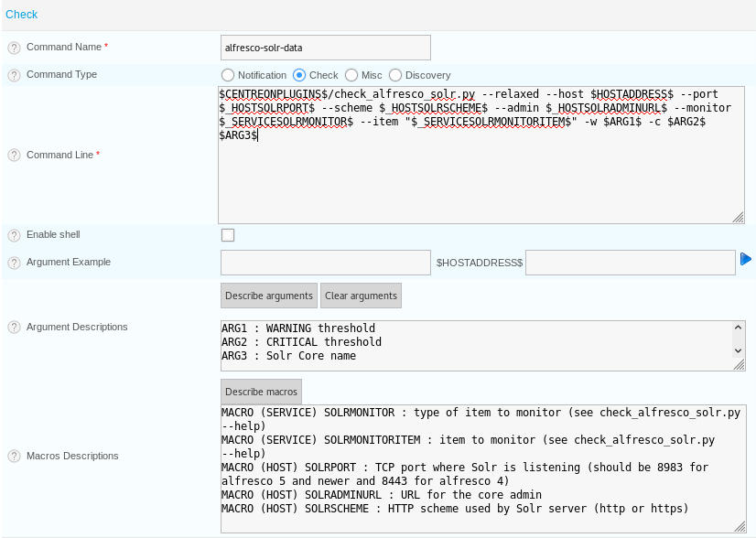Select the Misc command type
The width and height of the screenshot is (756, 538).
click(x=351, y=75)
